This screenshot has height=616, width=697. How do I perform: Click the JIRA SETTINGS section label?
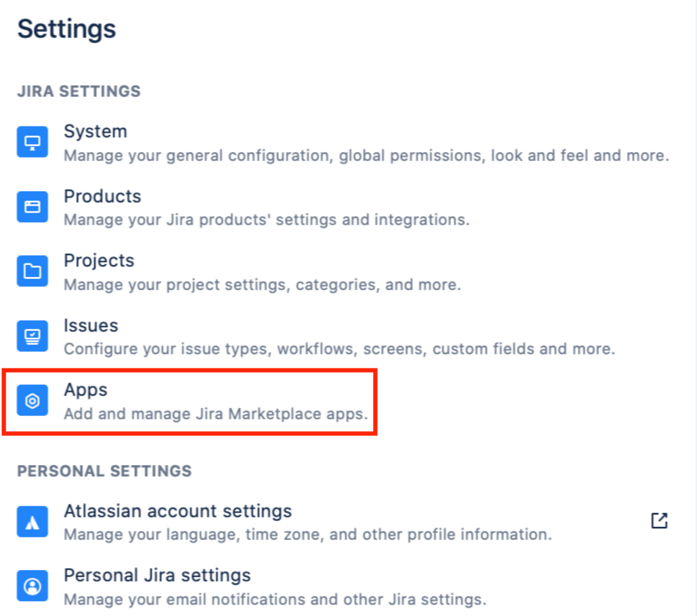(79, 91)
